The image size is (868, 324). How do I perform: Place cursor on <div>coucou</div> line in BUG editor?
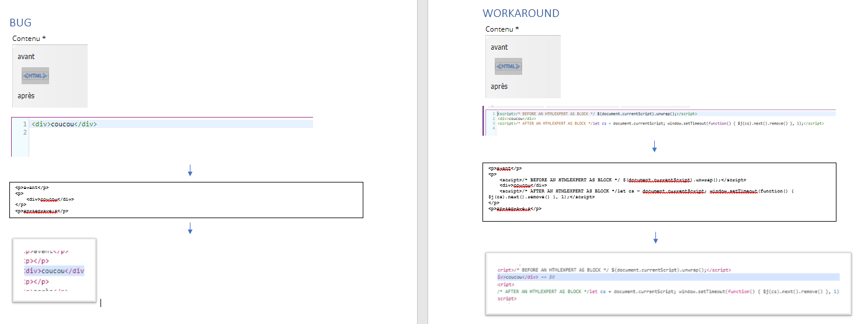pos(64,124)
